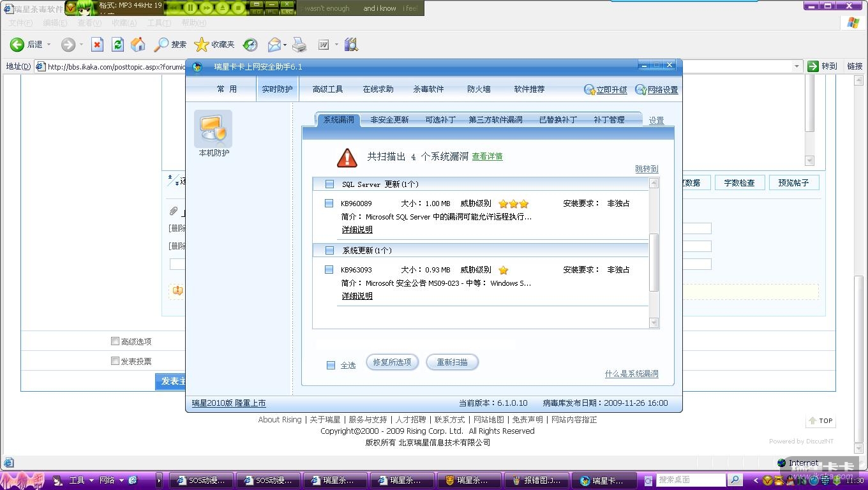Open the IE History icon
868x490 pixels.
click(x=250, y=45)
